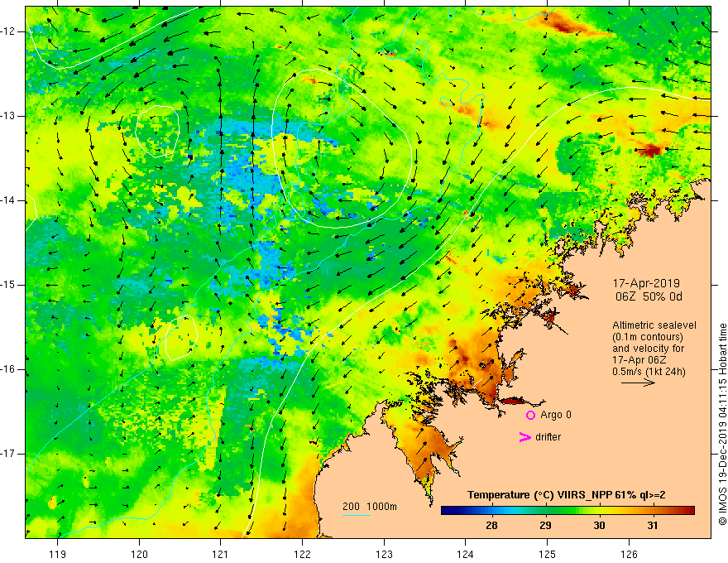This screenshot has width=728, height=563.
Task: Click the '17-Apr 06Z' legend text
Action: pos(640,360)
